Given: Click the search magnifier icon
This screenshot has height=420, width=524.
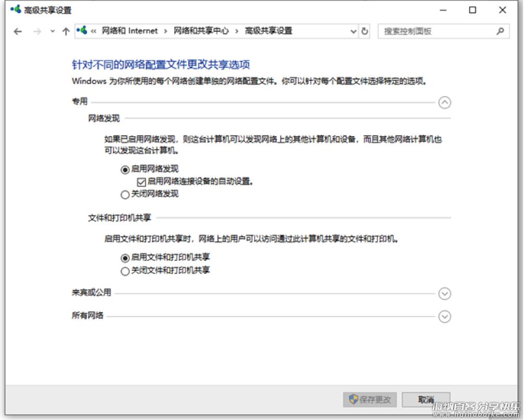Looking at the screenshot, I should coord(500,31).
